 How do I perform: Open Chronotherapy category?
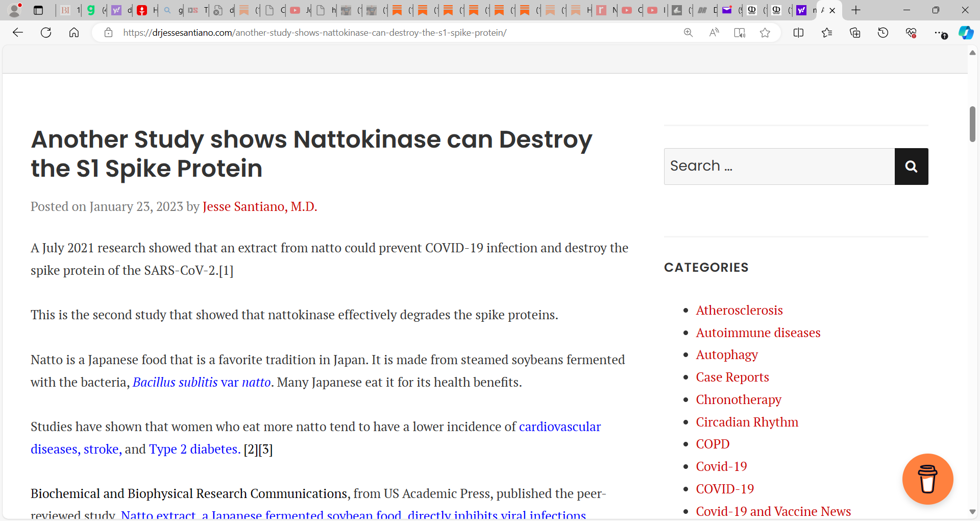click(739, 399)
